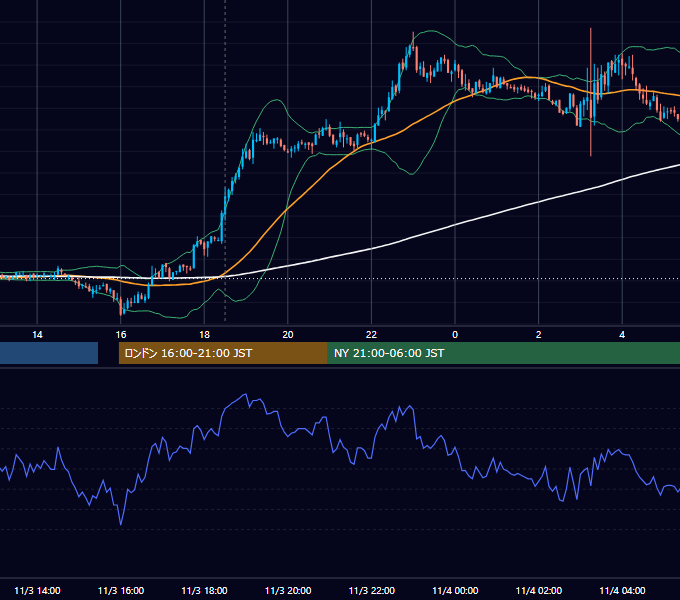Click the 11/3 16:00 time label
The height and width of the screenshot is (600, 680).
[121, 590]
